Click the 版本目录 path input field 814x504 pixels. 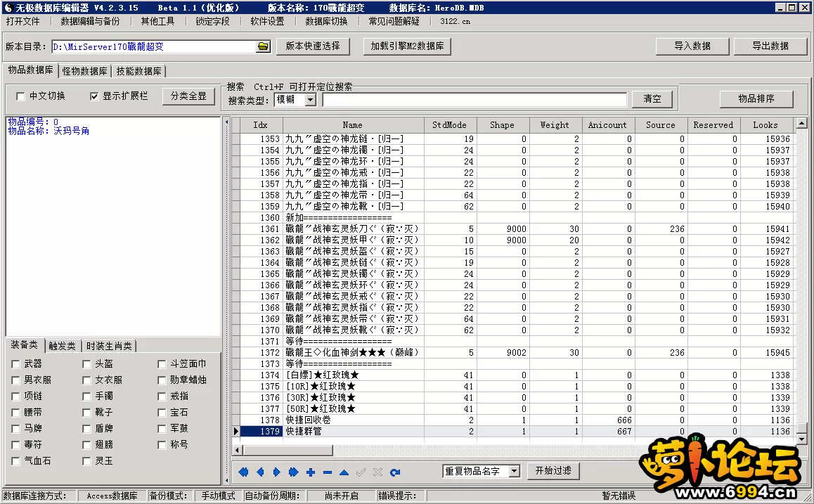tap(154, 46)
